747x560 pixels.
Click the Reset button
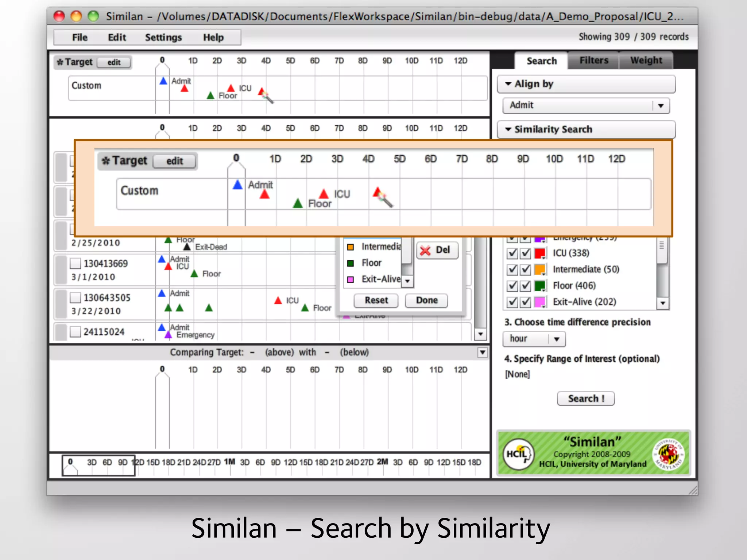click(376, 300)
